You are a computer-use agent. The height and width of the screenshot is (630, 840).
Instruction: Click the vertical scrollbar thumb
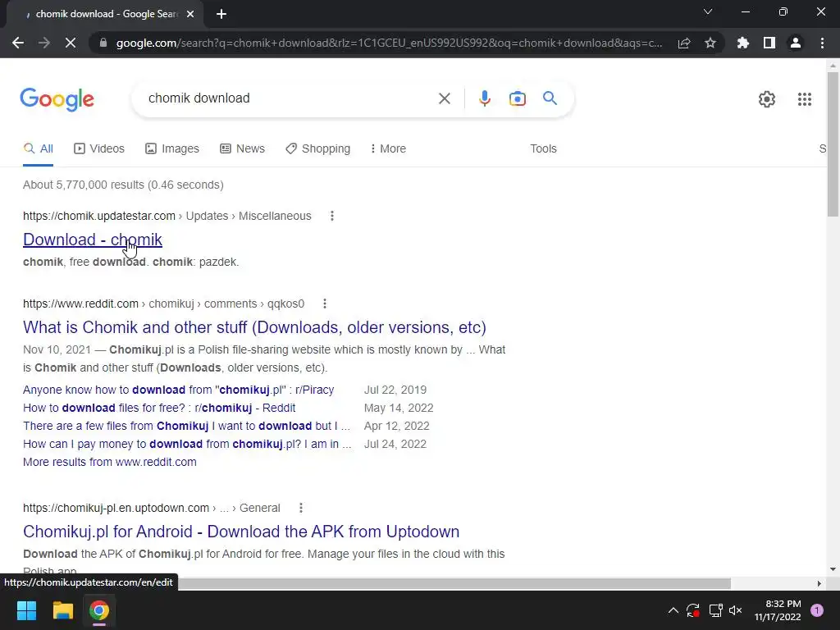(833, 144)
